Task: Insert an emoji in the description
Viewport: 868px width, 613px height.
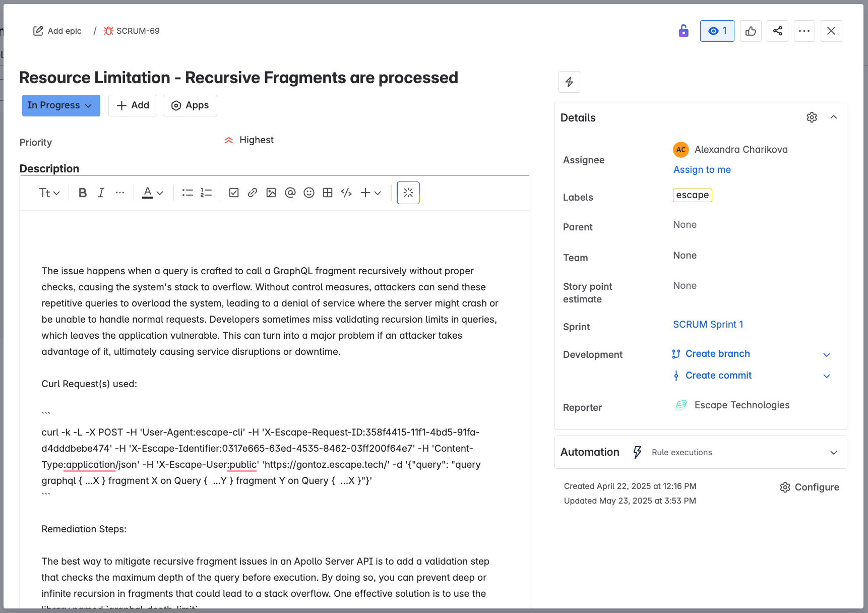Action: click(x=308, y=193)
